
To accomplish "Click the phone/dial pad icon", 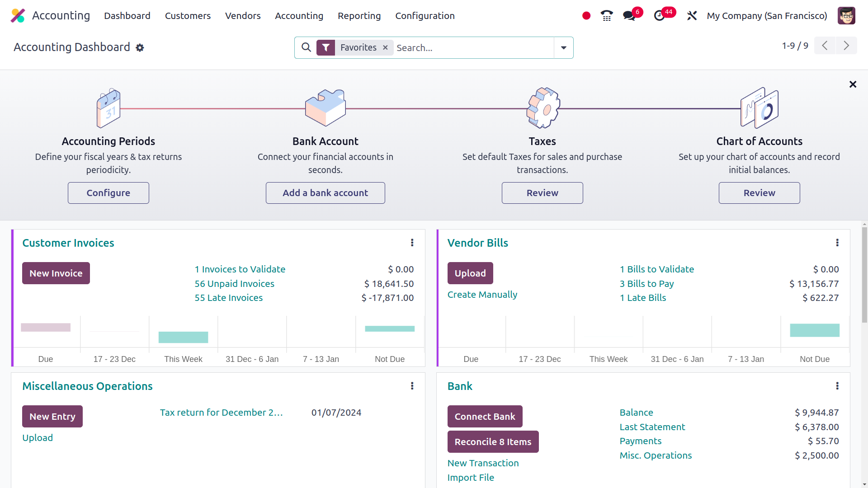I will click(606, 16).
